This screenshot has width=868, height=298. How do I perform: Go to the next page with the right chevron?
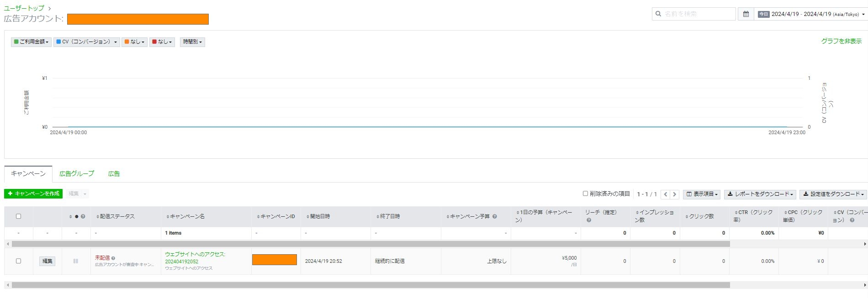[674, 194]
